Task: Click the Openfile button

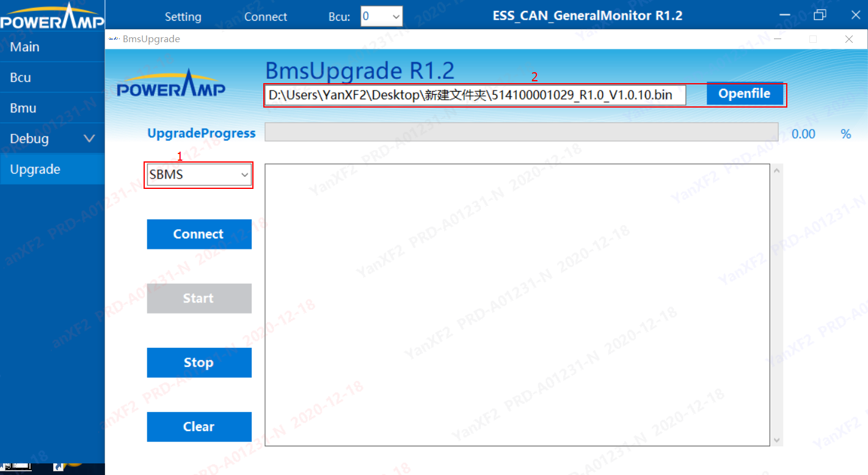Action: pos(745,94)
